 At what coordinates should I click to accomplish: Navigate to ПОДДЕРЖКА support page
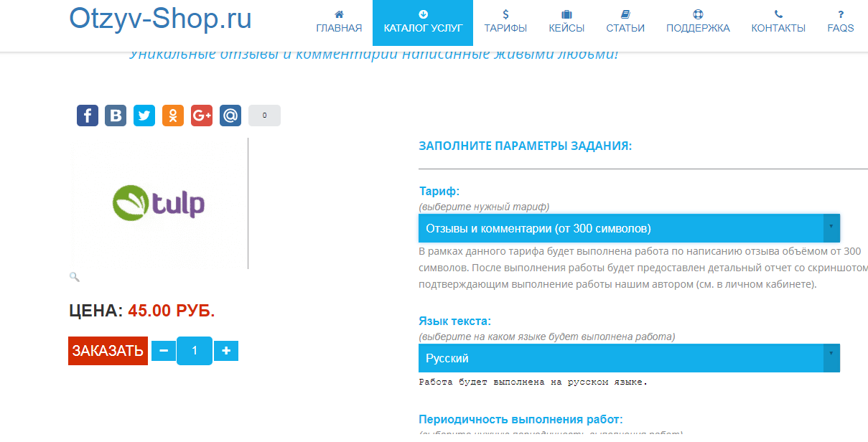click(698, 23)
